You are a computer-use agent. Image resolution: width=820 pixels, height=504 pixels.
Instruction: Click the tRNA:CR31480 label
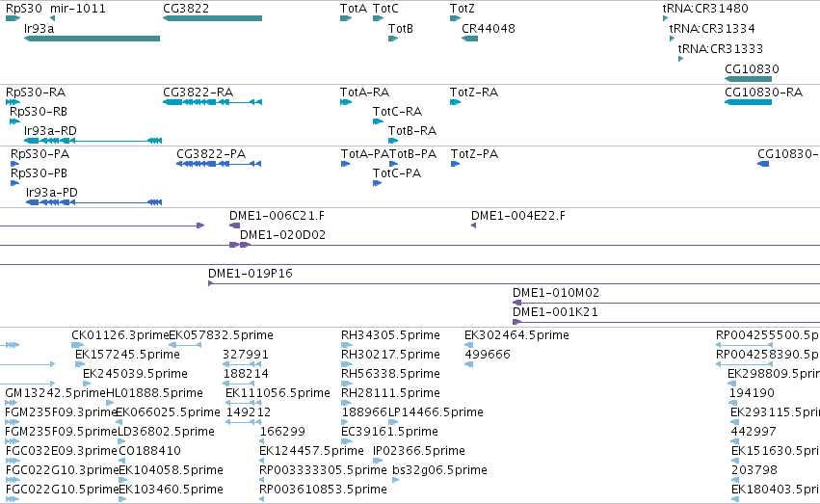click(705, 9)
